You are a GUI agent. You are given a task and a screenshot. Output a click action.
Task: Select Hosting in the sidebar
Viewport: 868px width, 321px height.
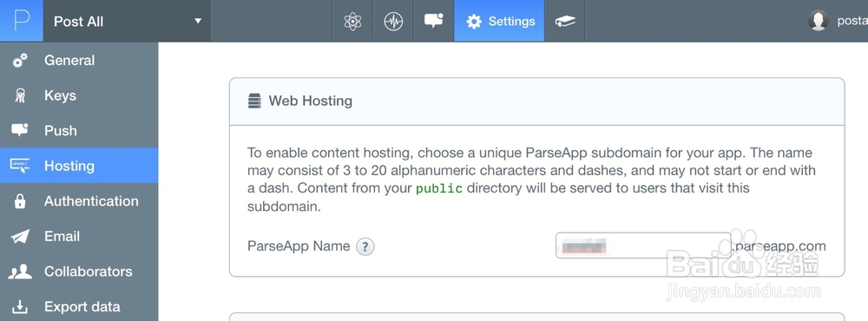point(79,166)
